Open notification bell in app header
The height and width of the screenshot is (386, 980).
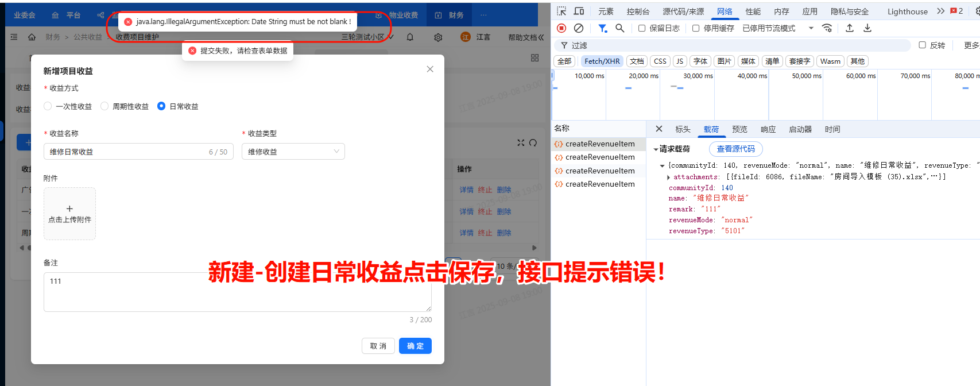tap(410, 37)
